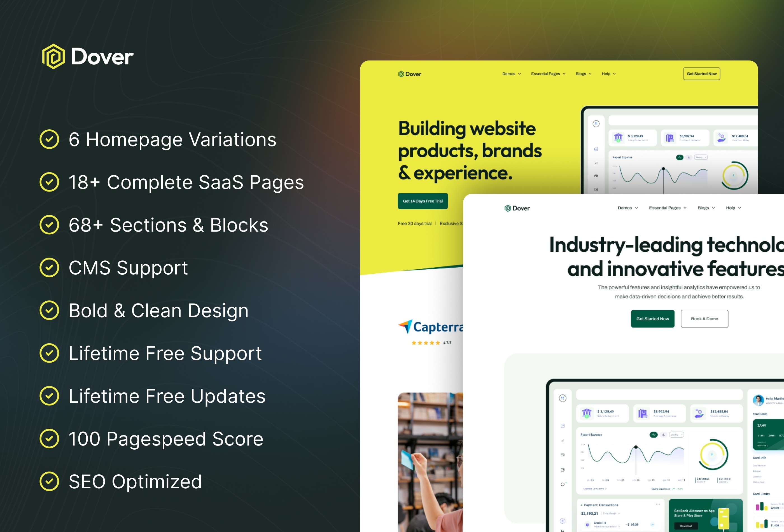Select the Demos menu item
The width and height of the screenshot is (784, 532).
[x=509, y=74]
